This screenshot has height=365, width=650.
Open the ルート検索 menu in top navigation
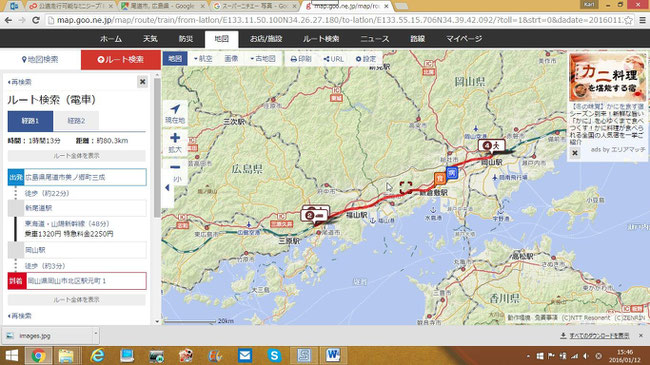(x=321, y=39)
